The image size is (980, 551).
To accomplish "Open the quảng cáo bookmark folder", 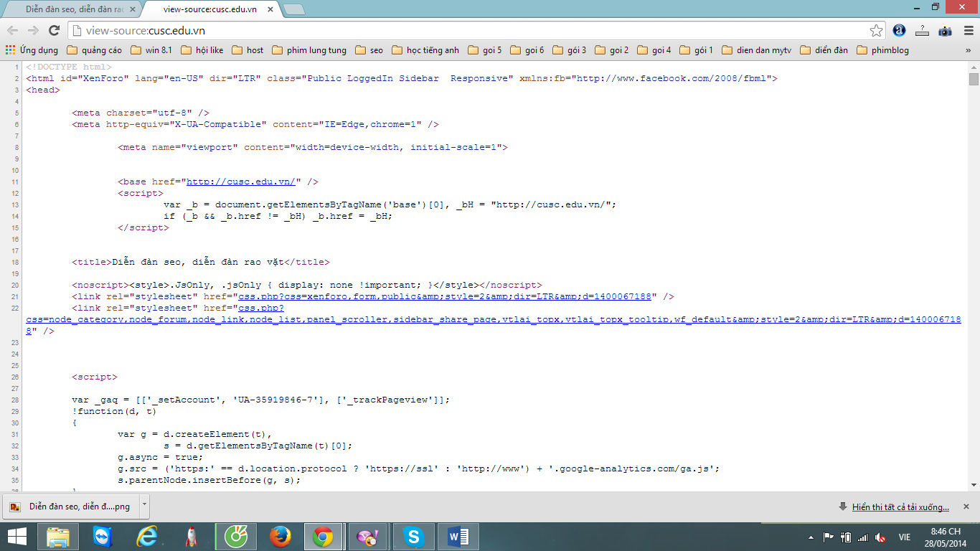I will pos(94,50).
